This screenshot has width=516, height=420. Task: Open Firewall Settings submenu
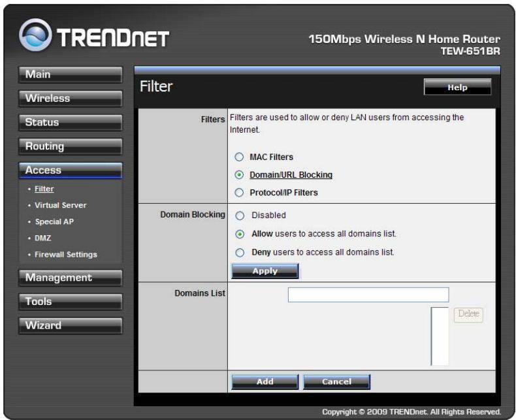coord(66,255)
